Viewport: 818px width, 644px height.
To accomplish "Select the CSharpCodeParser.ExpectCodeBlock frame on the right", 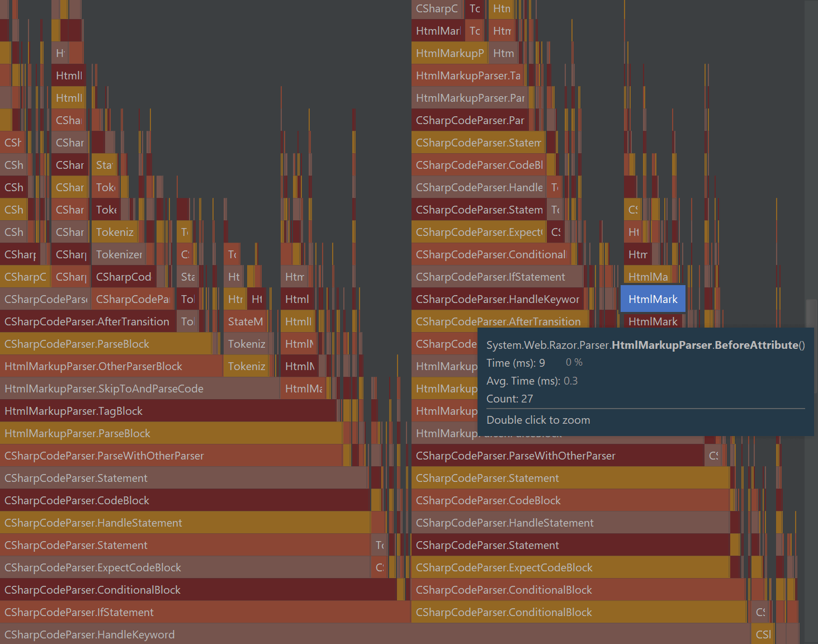I will [x=504, y=567].
